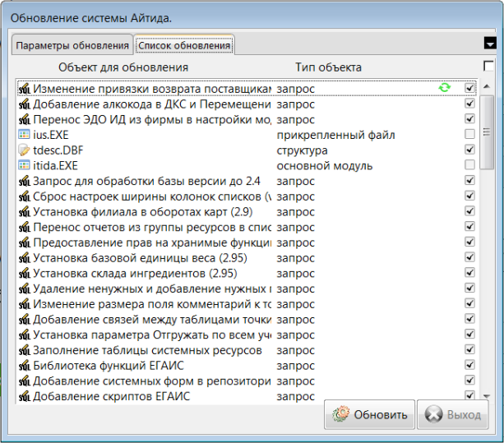Uncheck 'Запрос для обработки базы версии' checkbox
The image size is (504, 443).
click(x=469, y=180)
